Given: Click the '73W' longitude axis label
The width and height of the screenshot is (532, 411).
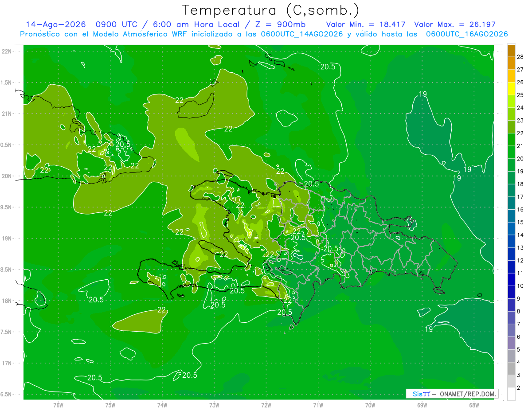Looking at the screenshot, I should 214,405.
